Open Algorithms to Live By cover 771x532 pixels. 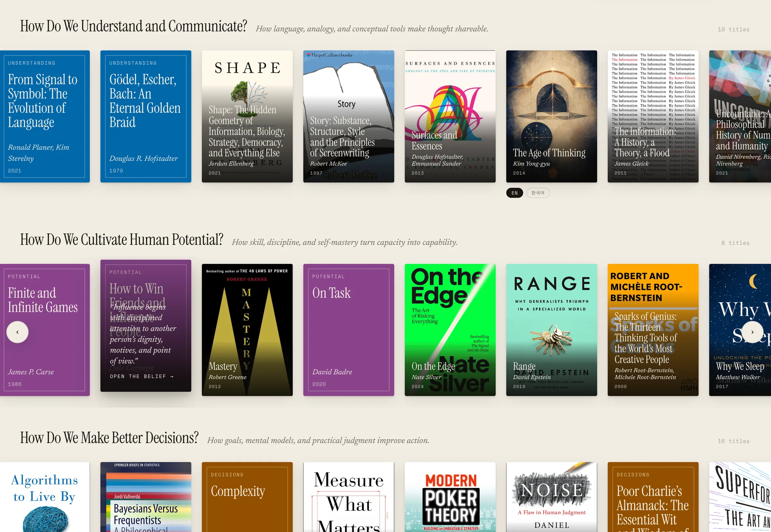point(45,497)
